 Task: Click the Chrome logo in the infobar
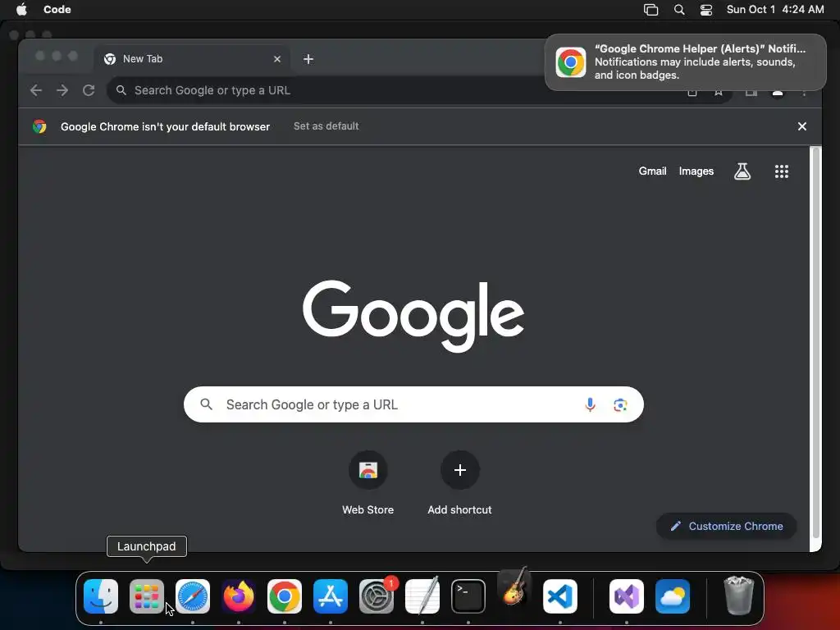pos(39,126)
